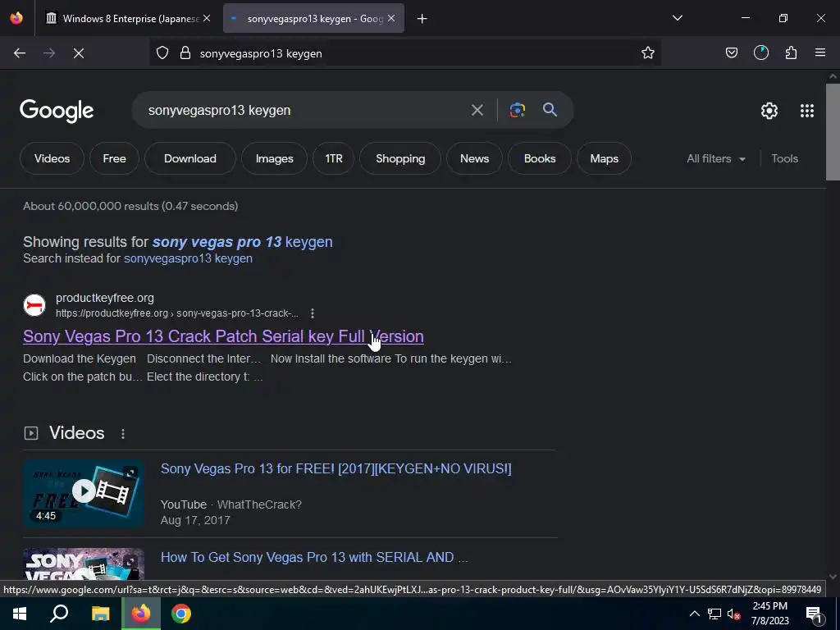Click the URL address bar field
The image size is (840, 630).
[404, 53]
